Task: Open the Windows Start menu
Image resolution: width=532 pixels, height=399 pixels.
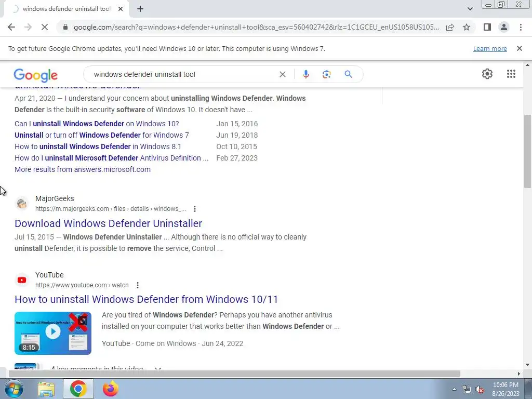Action: pyautogui.click(x=14, y=389)
